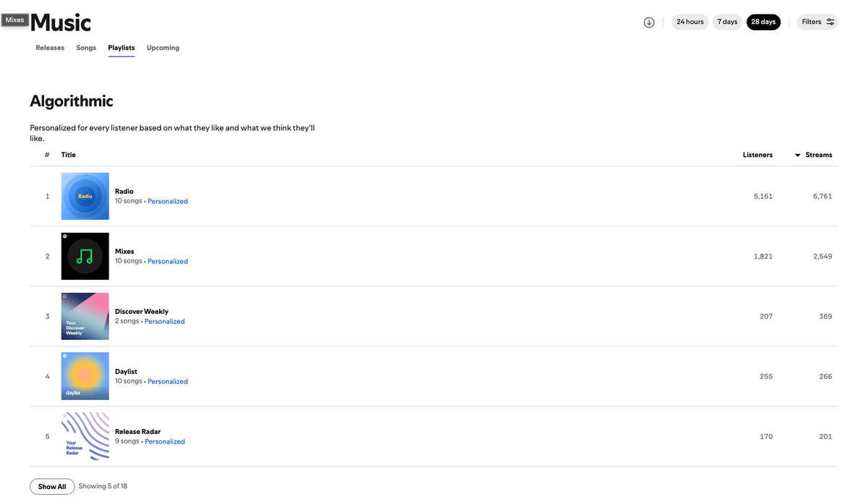Select the 1,821 listeners value for Mixes

(x=763, y=256)
